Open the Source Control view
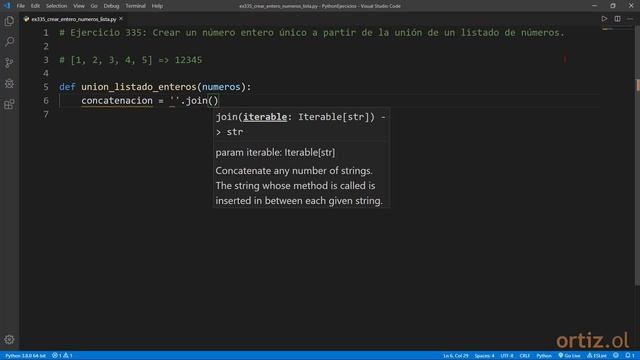Viewport: 640px width, 360px height. (x=9, y=62)
